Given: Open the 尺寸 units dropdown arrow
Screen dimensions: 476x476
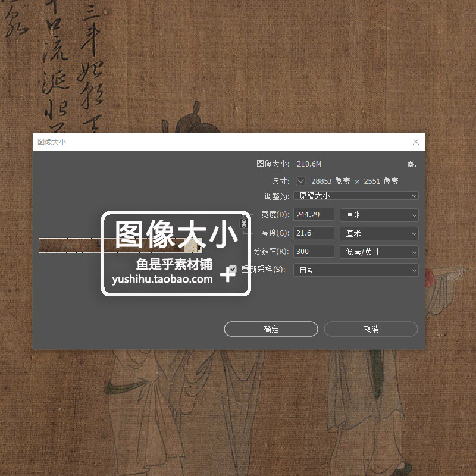Looking at the screenshot, I should tap(300, 181).
